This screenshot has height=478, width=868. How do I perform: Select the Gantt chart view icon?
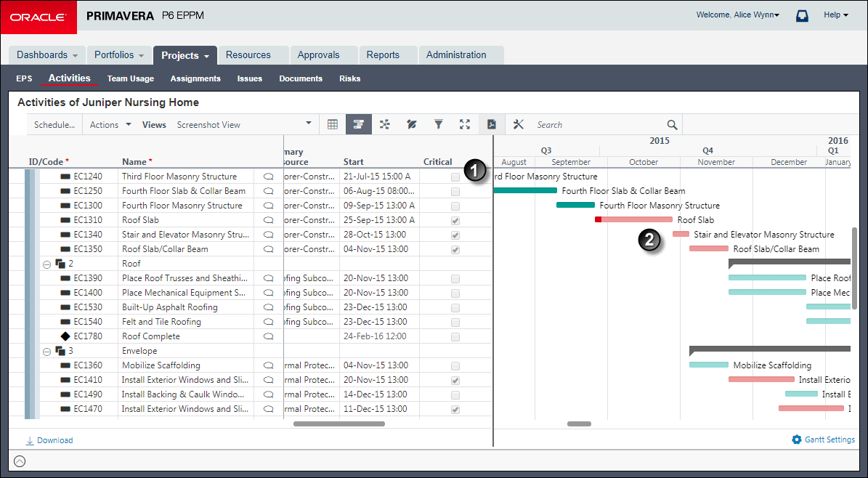[x=359, y=125]
